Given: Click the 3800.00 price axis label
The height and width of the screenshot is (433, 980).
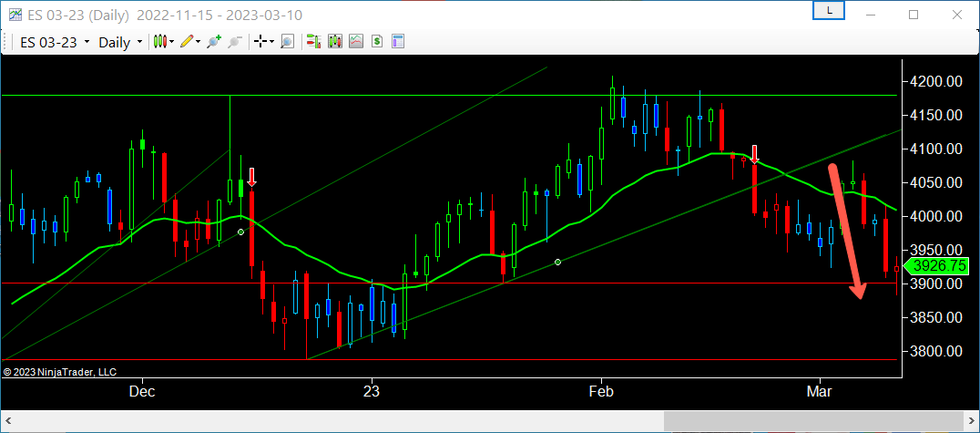Looking at the screenshot, I should [935, 352].
